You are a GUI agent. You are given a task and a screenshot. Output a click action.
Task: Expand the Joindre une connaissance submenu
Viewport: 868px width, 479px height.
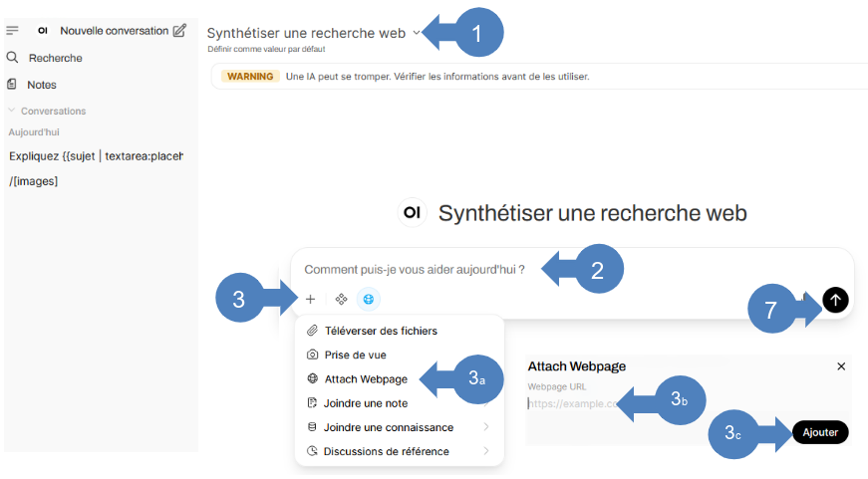click(x=485, y=427)
